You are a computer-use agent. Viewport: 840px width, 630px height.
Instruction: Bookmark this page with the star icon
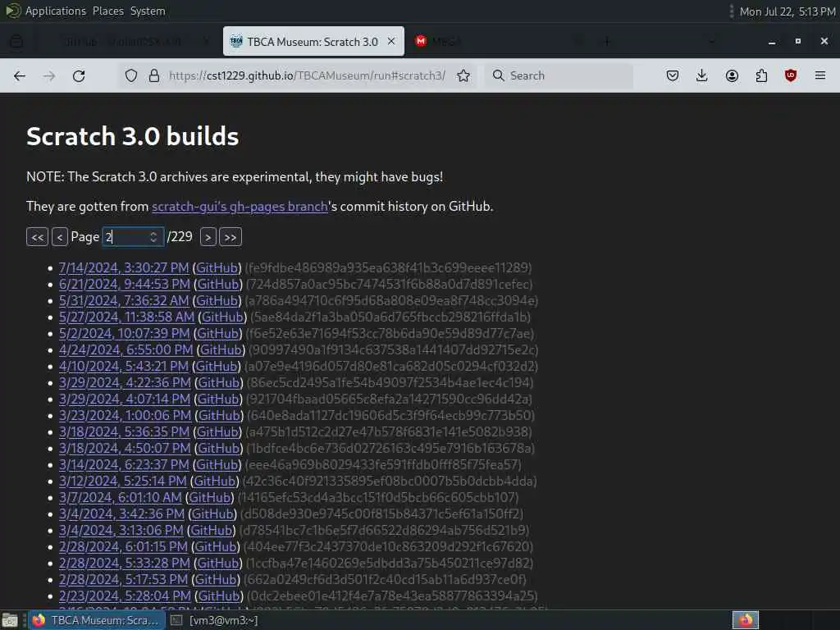click(x=463, y=75)
